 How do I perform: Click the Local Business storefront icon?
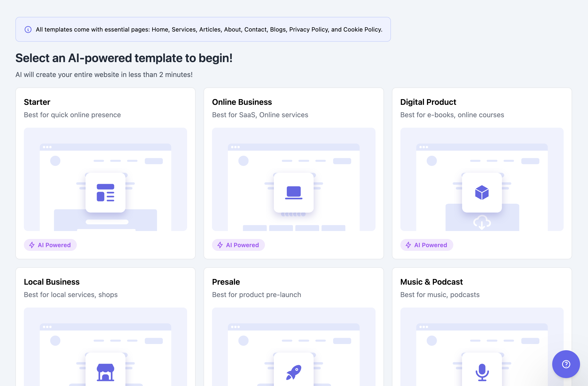105,372
